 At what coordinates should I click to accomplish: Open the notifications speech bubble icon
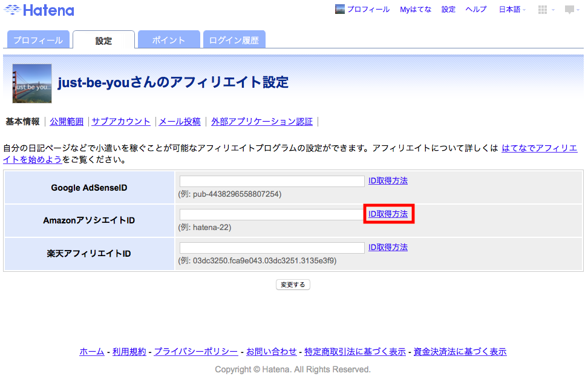(x=569, y=10)
